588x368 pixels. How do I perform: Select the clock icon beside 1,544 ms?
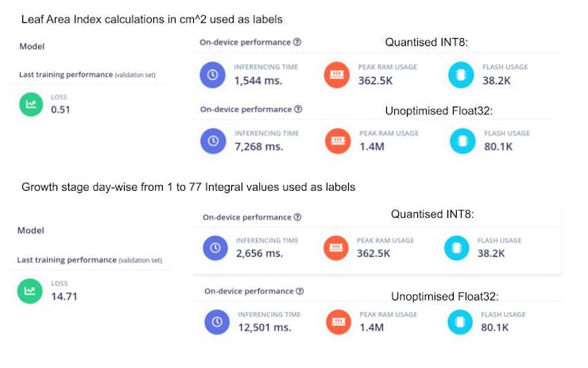pyautogui.click(x=213, y=75)
